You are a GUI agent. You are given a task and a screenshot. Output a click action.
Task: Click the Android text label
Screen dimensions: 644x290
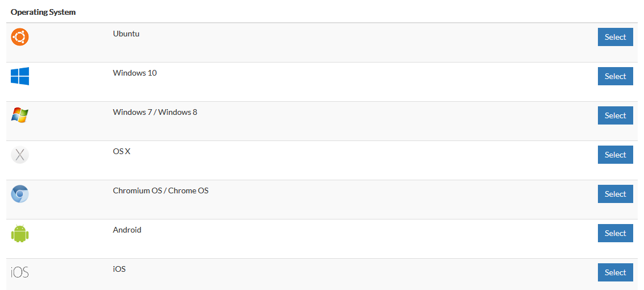127,230
